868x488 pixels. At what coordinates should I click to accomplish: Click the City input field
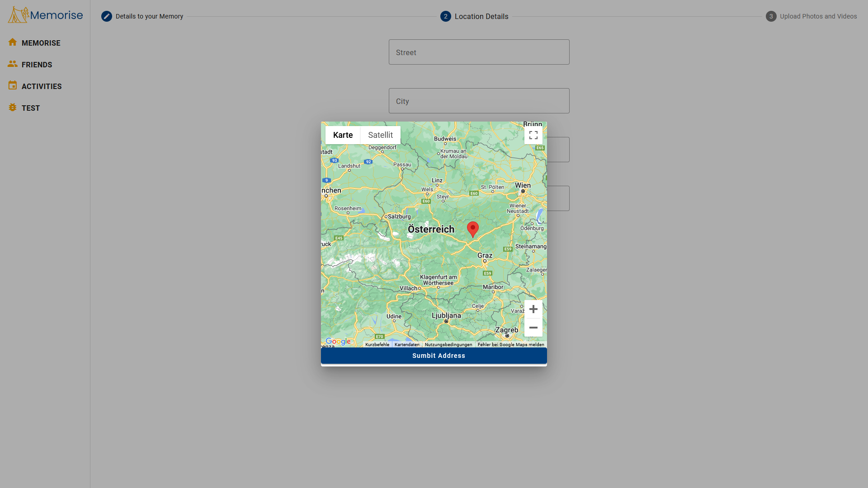click(x=479, y=101)
